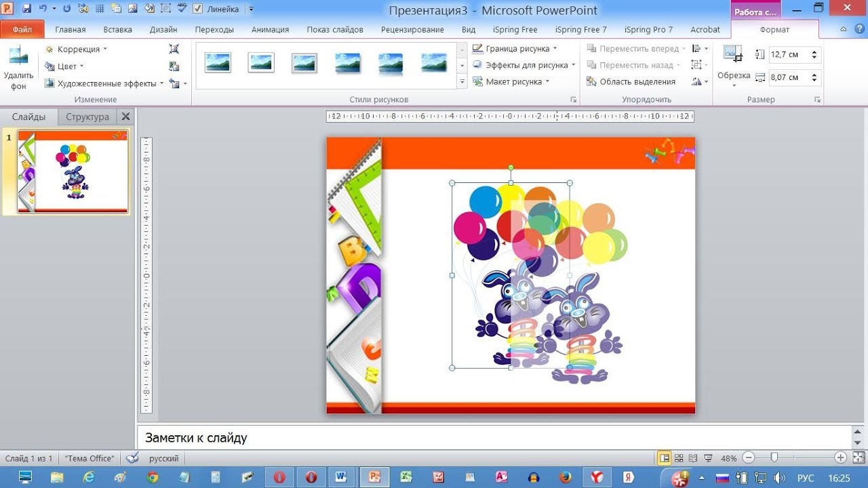Screen dimensions: 868x488
Task: Switch to the Анимация (Animations) tab
Action: pyautogui.click(x=270, y=29)
